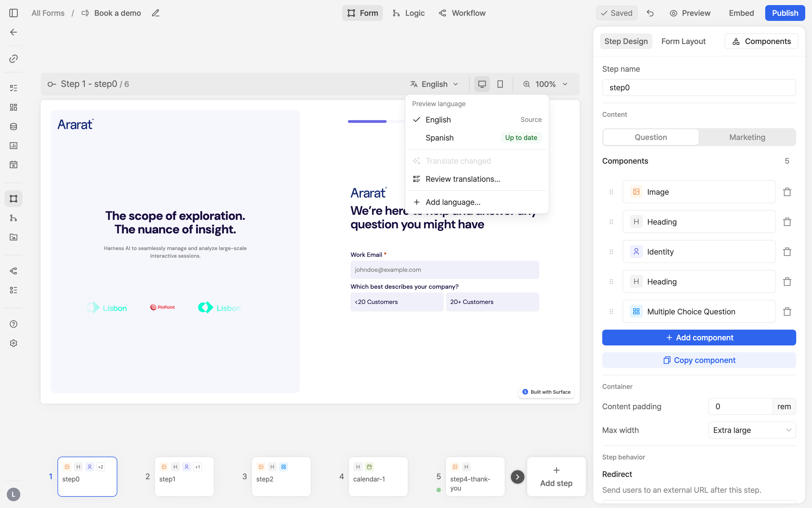The image size is (812, 508).
Task: Open the Step Design tab
Action: [x=626, y=41]
